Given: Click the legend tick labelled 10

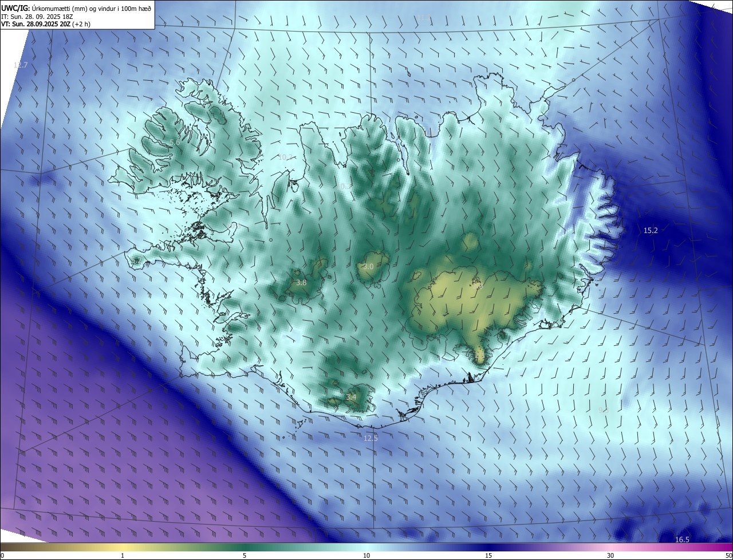Looking at the screenshot, I should click(366, 555).
